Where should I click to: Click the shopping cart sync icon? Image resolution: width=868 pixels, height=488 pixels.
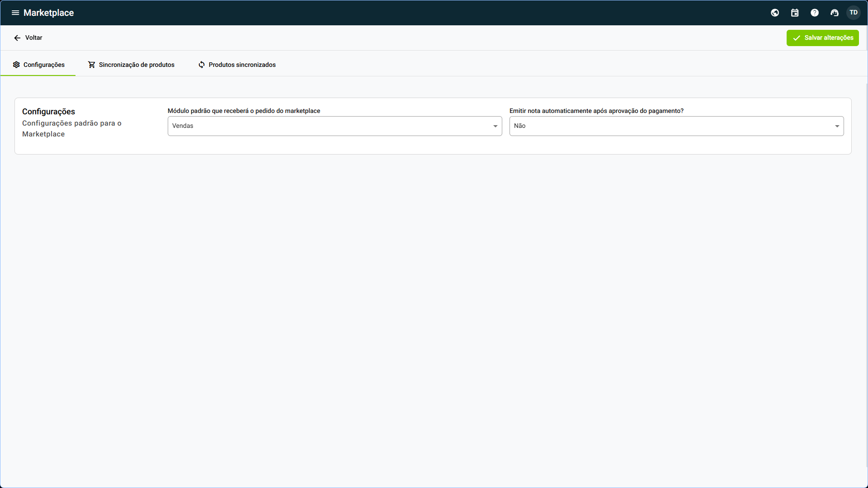92,65
